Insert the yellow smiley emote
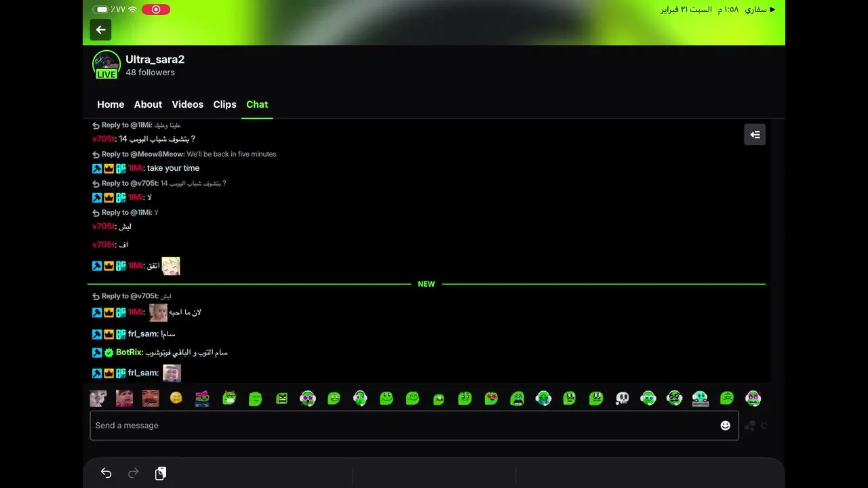 tap(176, 399)
